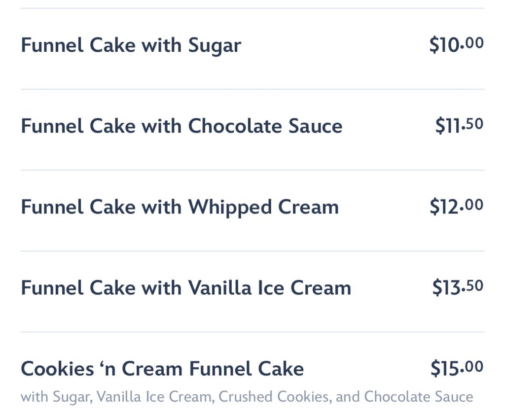Screen dimensions: 505x420
Task: Click 'Cookies 'n Cream' in the last item title
Action: tap(102, 369)
